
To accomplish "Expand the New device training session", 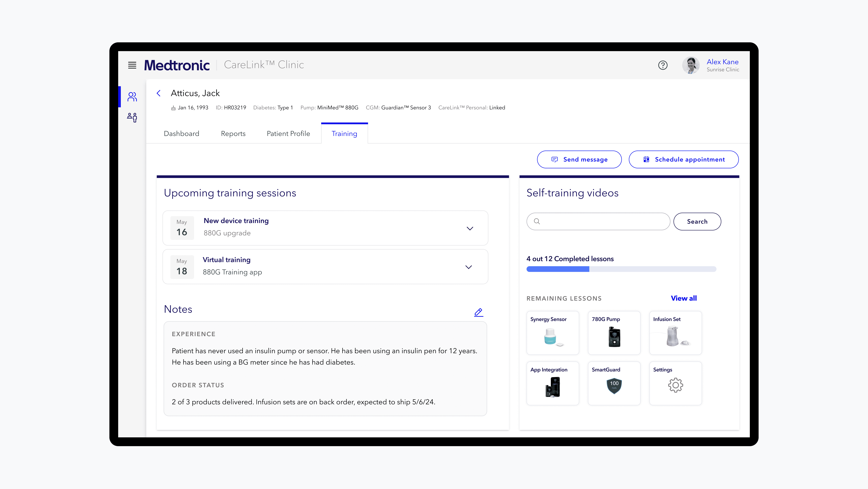I will tap(470, 228).
